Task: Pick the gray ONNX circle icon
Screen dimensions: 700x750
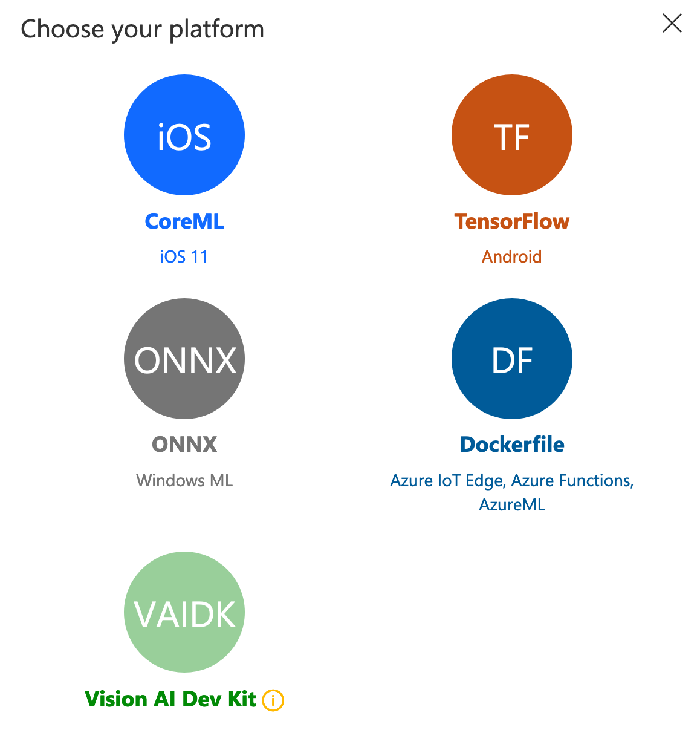Action: tap(184, 359)
